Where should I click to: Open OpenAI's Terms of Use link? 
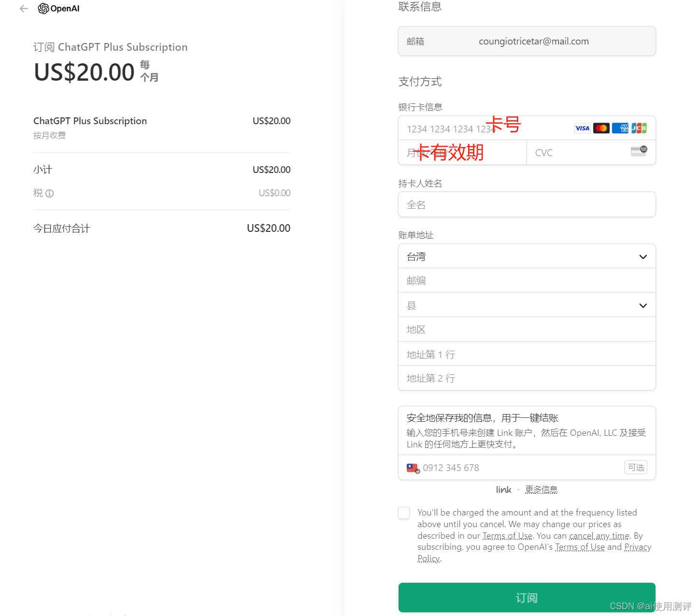(580, 547)
